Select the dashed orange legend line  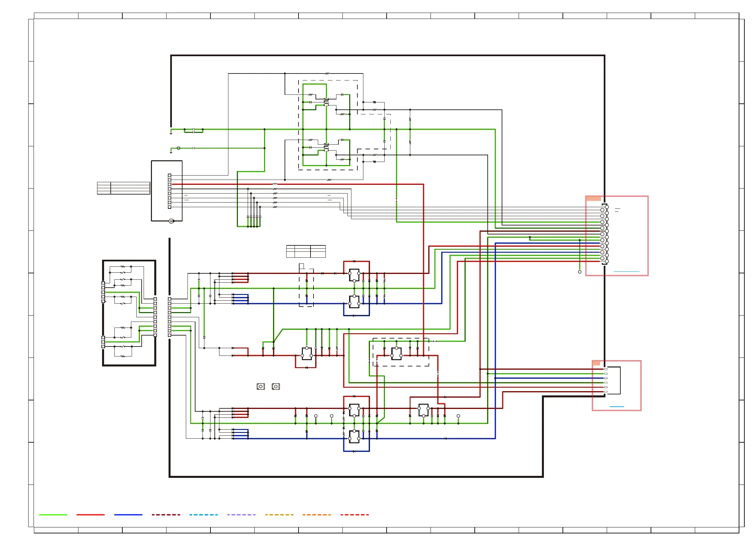tap(316, 514)
